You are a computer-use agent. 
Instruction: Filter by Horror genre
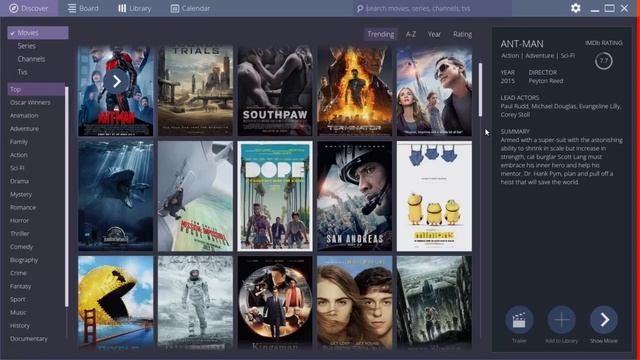pos(19,220)
